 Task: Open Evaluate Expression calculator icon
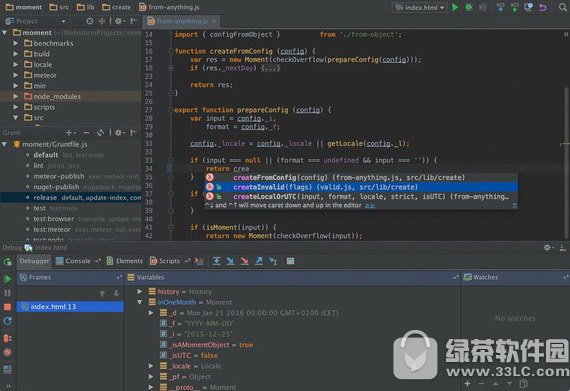click(x=290, y=261)
